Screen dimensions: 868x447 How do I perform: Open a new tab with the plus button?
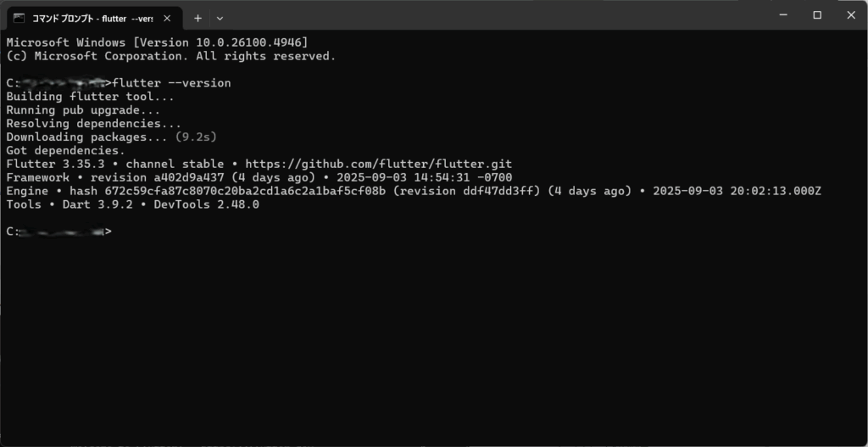(x=198, y=18)
